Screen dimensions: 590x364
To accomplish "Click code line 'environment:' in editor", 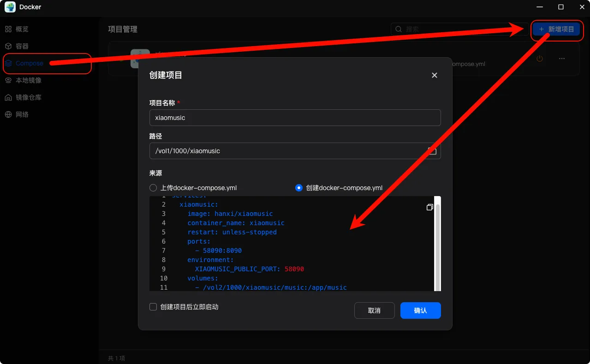I will point(210,260).
